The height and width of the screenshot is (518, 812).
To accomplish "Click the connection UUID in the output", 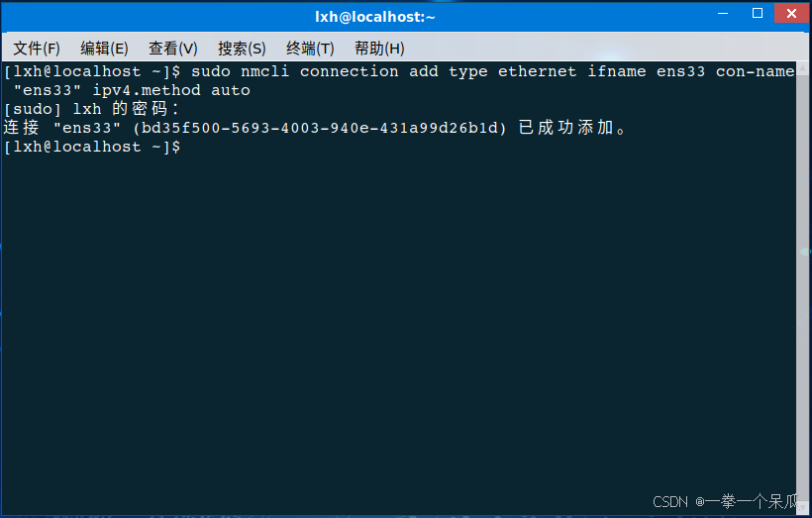I will (x=324, y=128).
